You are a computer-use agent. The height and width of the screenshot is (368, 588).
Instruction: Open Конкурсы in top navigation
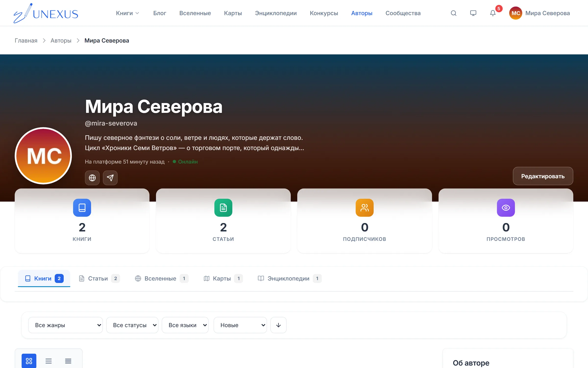pyautogui.click(x=324, y=13)
